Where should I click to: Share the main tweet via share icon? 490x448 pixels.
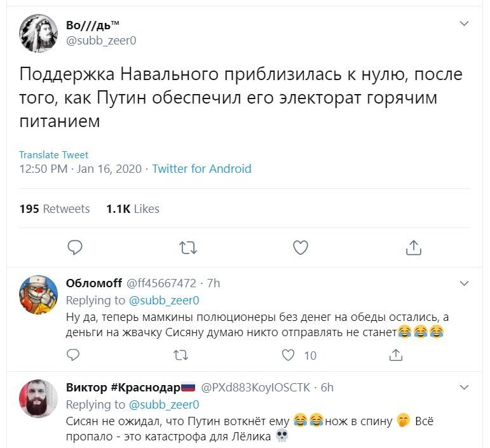pos(414,247)
